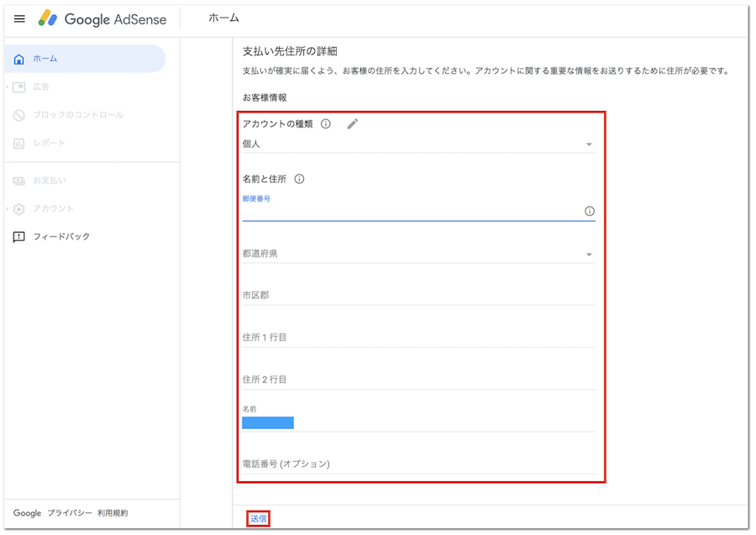The width and height of the screenshot is (756, 535).
Task: Click into the 市区郡 input field
Action: point(417,296)
